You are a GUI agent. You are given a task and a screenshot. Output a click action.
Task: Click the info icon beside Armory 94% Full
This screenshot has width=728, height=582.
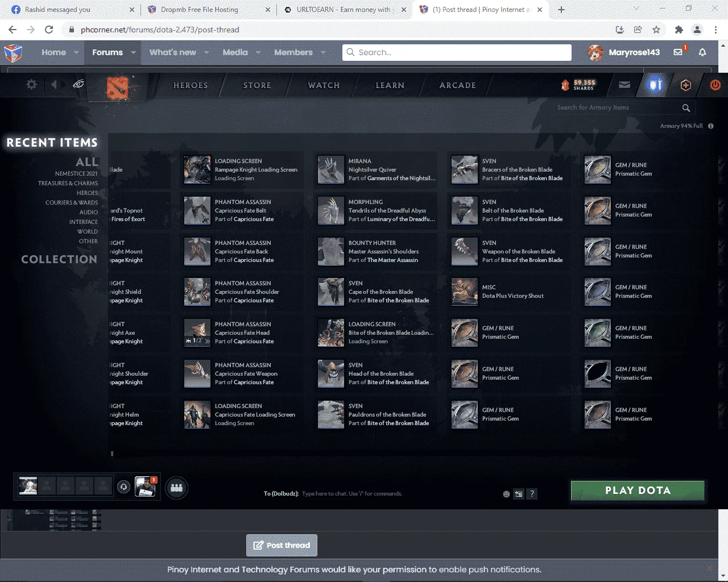710,126
